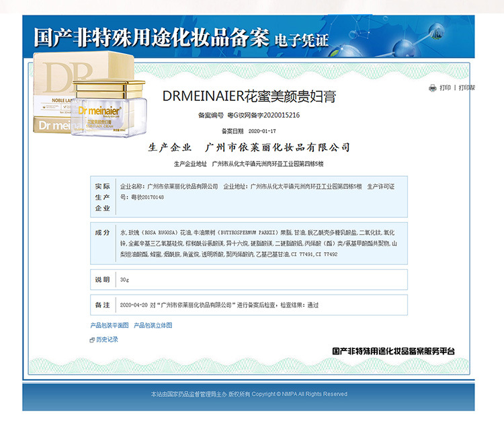
Task: Click the 备注 inspection note dated 2020-04-20
Action: pos(219,305)
